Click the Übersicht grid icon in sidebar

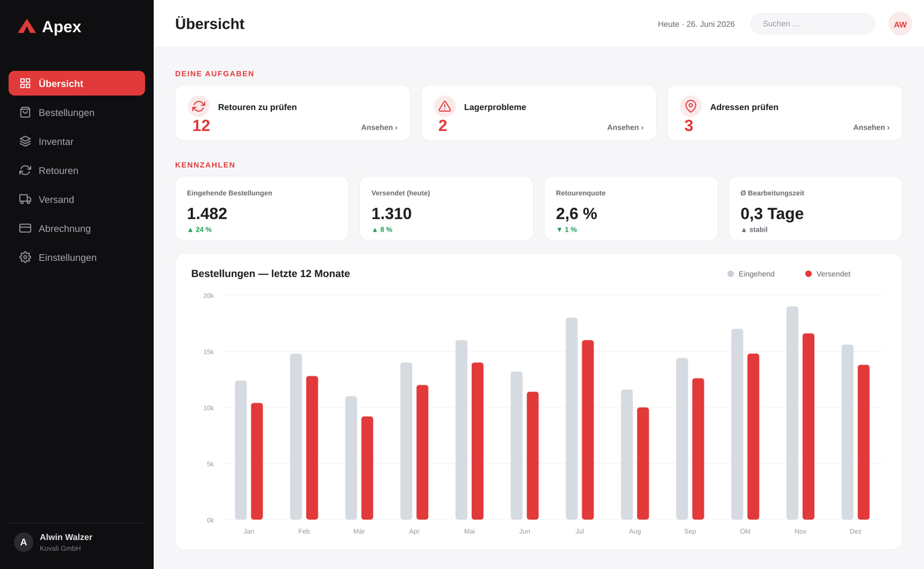click(x=26, y=83)
